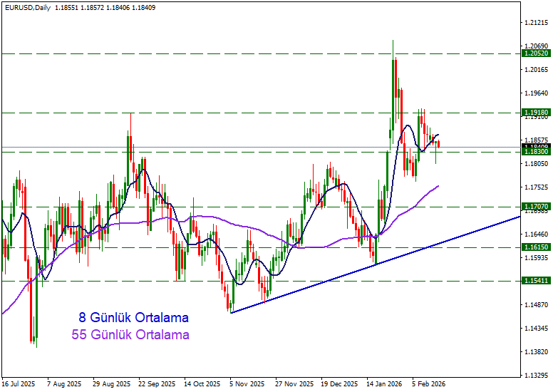This screenshot has width=553, height=392.
Task: Click the 1.15411 price level label
Action: click(x=535, y=281)
